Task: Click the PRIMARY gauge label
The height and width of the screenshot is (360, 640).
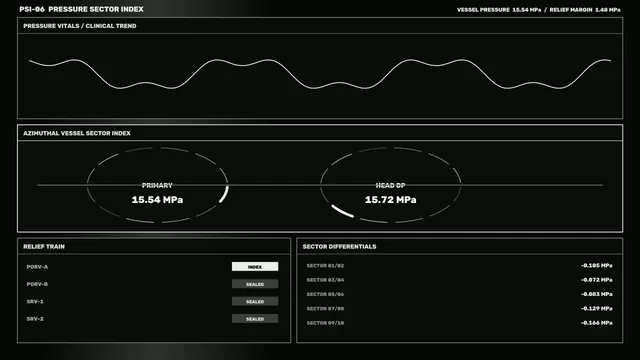Action: tap(157, 185)
